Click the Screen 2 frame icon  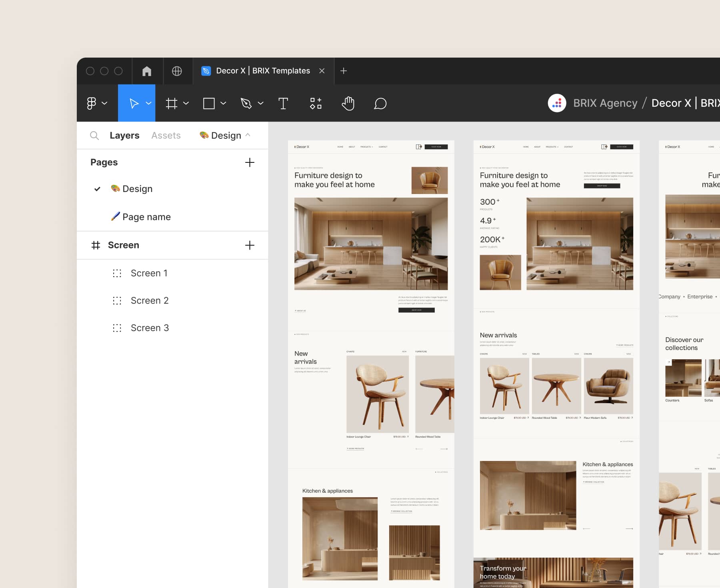click(x=117, y=301)
